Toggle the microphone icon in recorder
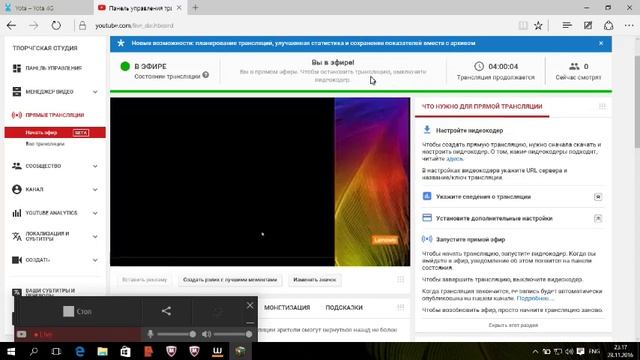This screenshot has height=360, width=640. (150, 334)
